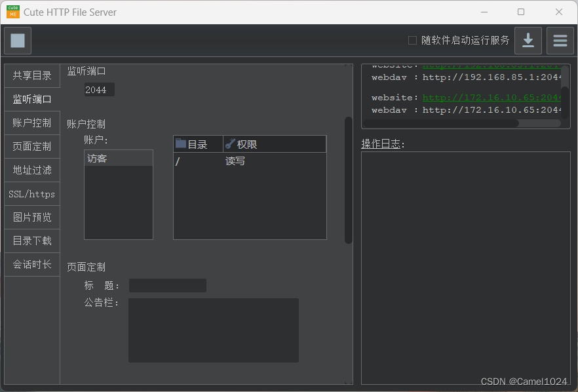The width and height of the screenshot is (578, 392).
Task: Click the stop service square button
Action: click(18, 41)
